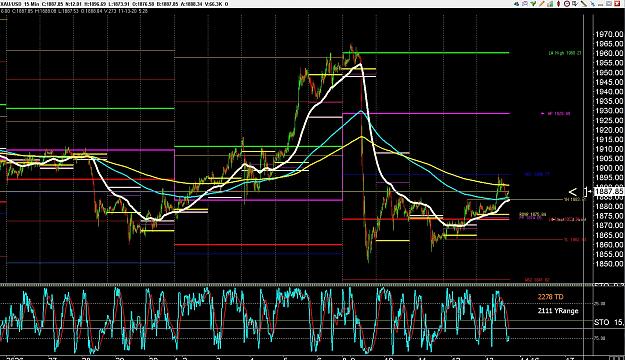Click the gray envelope icon beside close

point(609,4)
